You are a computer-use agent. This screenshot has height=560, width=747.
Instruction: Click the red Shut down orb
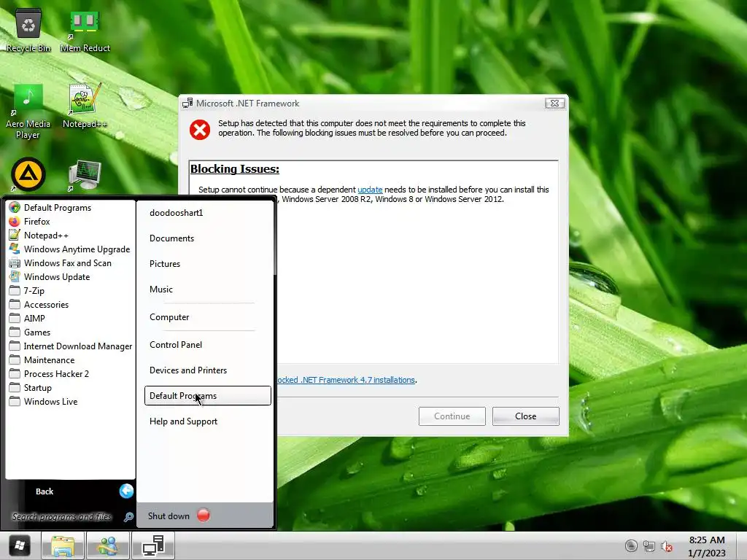(x=204, y=516)
